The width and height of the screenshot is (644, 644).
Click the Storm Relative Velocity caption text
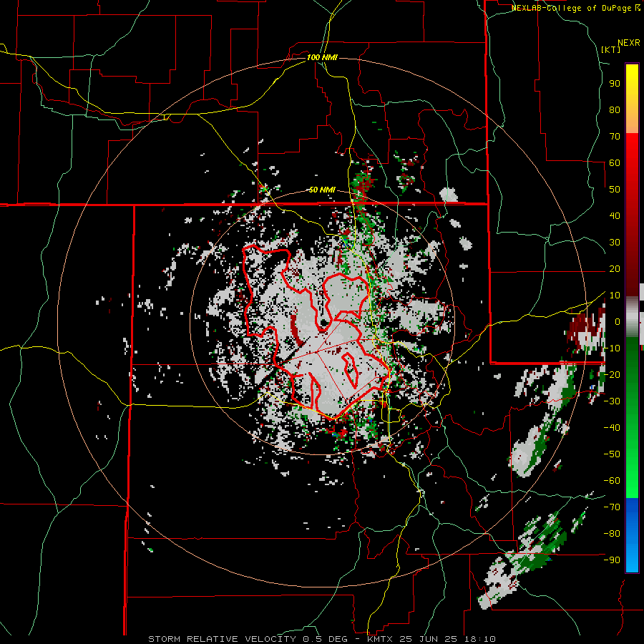point(322,639)
